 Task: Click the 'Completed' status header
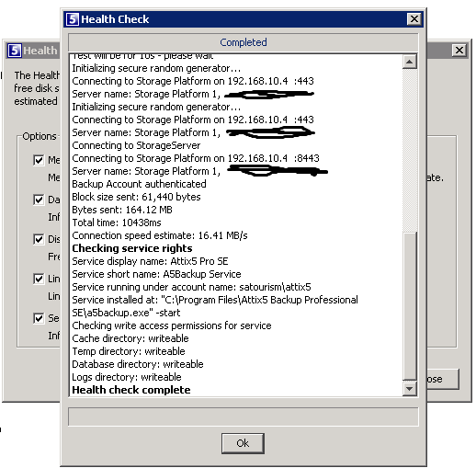tap(244, 42)
